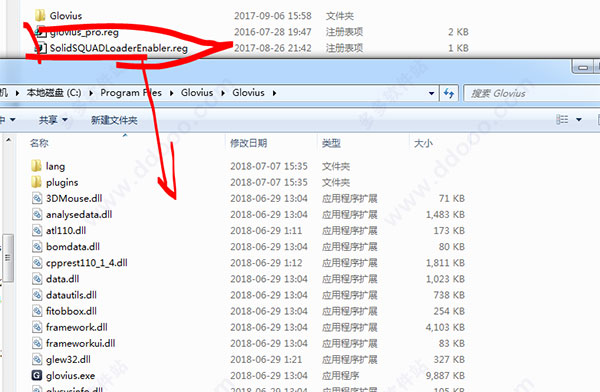
Task: Select the fitobbox.dll file icon
Action: click(37, 311)
